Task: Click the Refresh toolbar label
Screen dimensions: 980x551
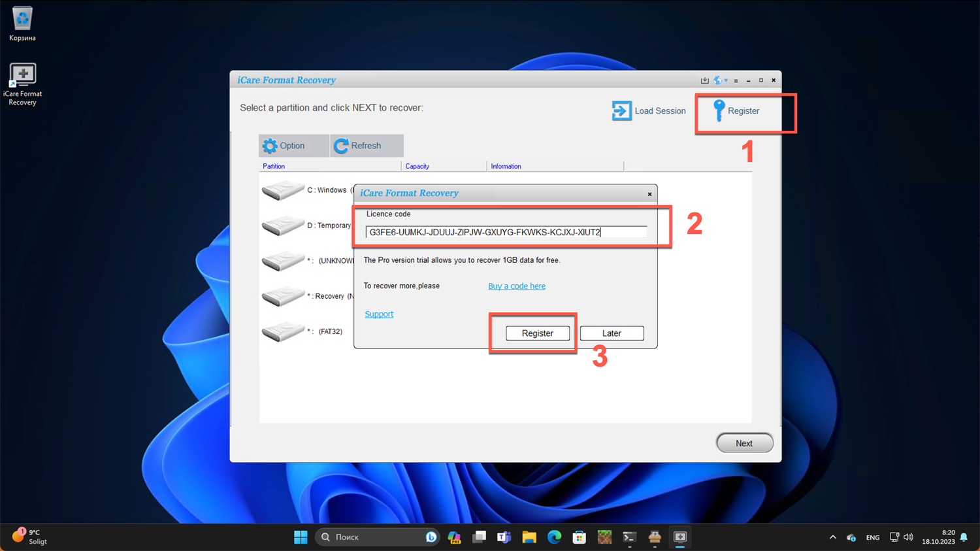Action: (x=366, y=146)
